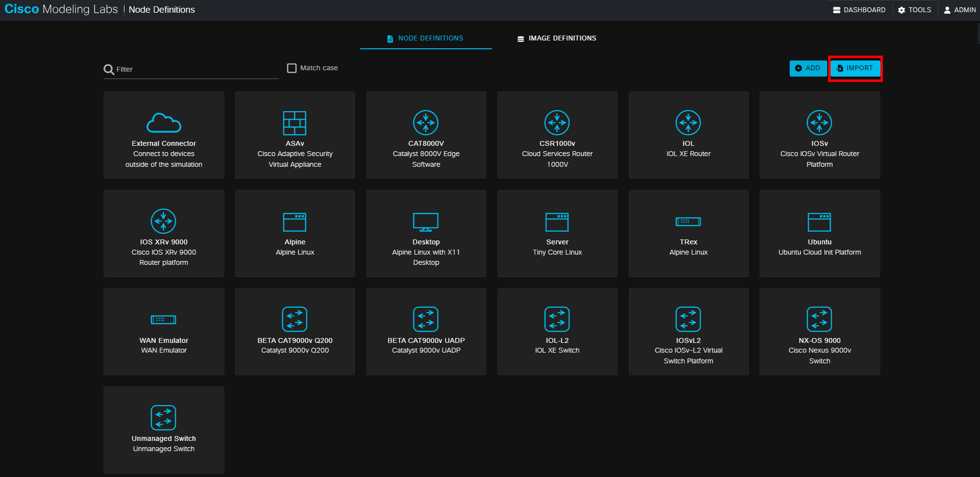Viewport: 980px width, 477px height.
Task: Select the 'Cisco IOSv-L2 Virtual Switch Platform' text
Action: pos(688,356)
